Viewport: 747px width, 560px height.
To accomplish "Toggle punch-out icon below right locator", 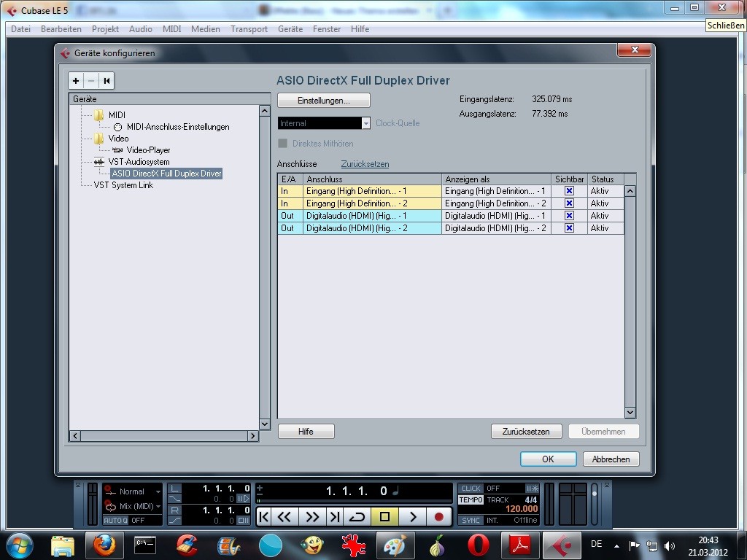I will click(x=175, y=521).
